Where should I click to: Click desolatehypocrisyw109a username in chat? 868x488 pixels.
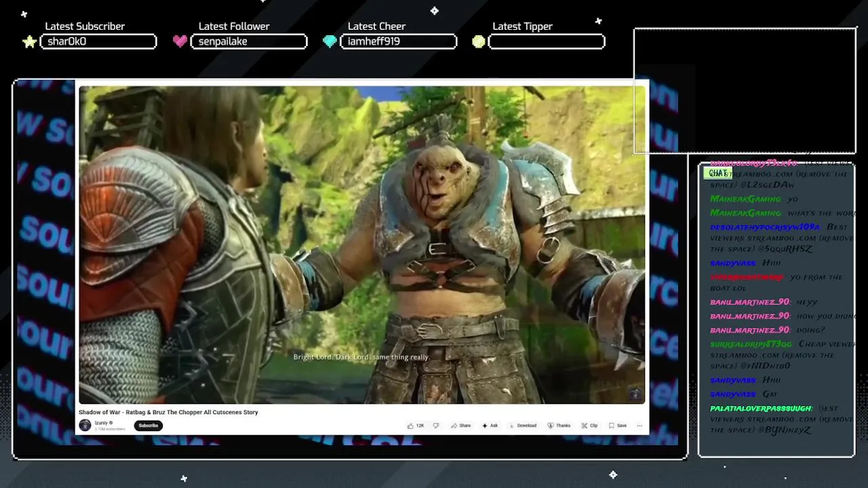click(765, 227)
